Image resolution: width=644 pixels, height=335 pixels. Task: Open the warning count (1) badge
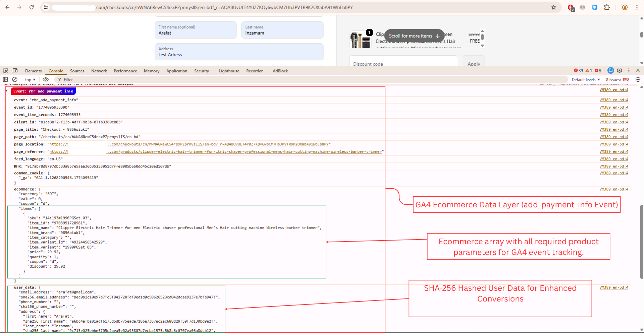click(589, 71)
